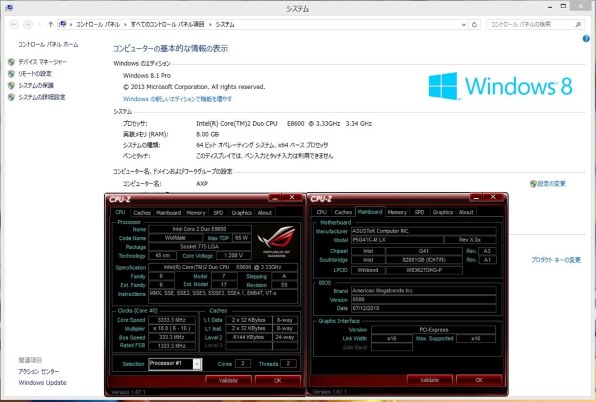
Task: Click the BIOS date 07/12/2010 field
Action: point(423,308)
